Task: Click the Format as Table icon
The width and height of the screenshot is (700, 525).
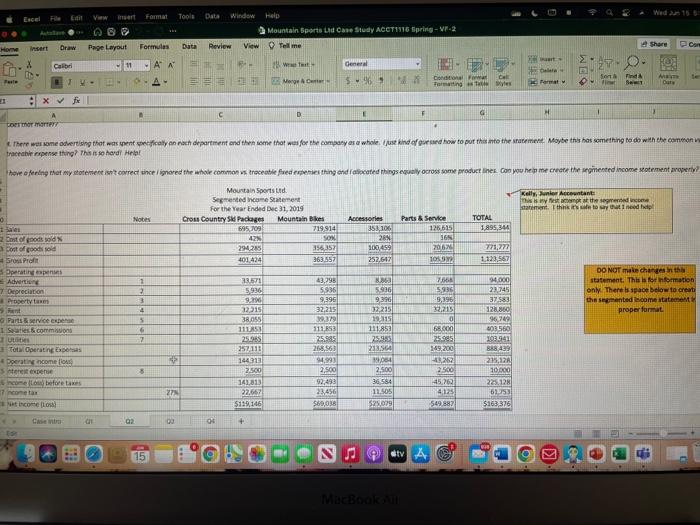Action: click(475, 65)
